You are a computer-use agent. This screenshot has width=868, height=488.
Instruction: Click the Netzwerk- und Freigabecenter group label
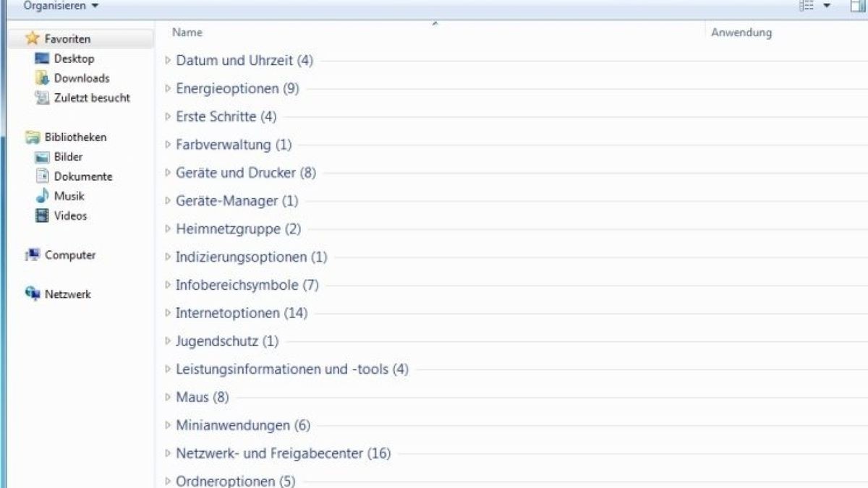point(282,453)
